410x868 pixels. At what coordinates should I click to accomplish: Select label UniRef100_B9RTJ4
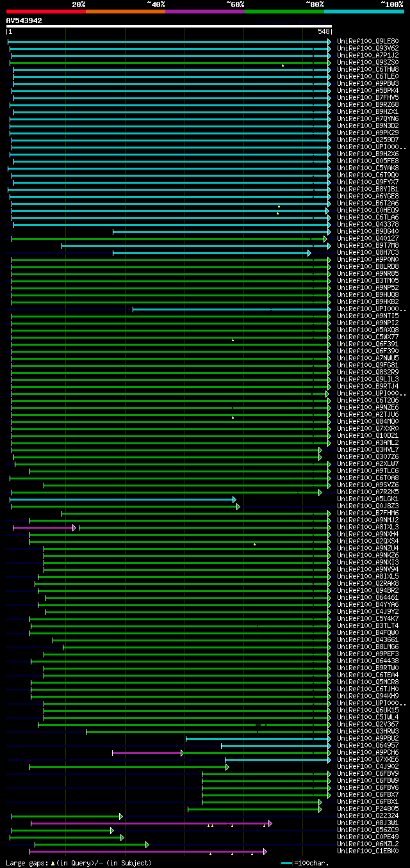tap(368, 387)
